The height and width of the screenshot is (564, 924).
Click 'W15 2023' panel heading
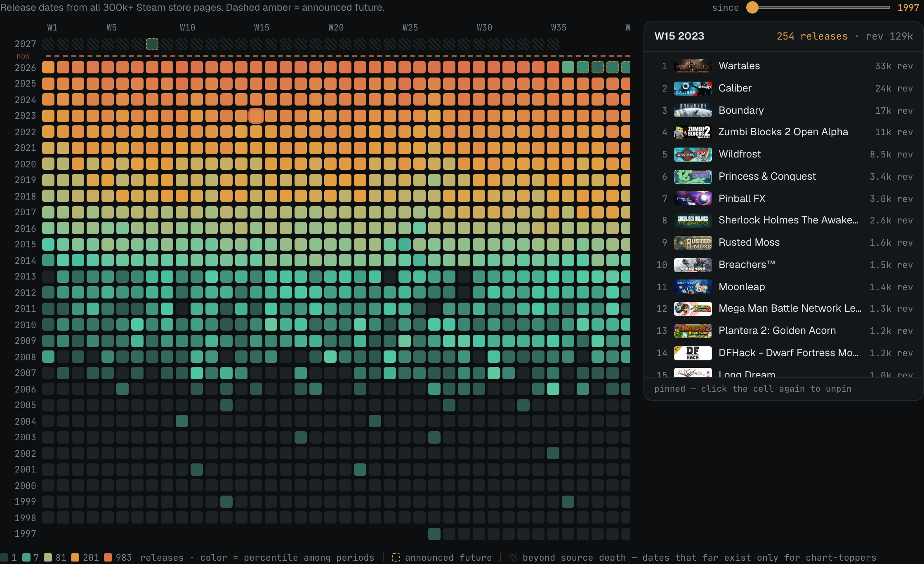pos(679,36)
